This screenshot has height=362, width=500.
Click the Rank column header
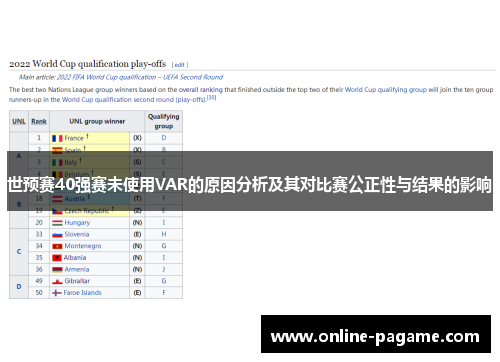coord(39,121)
